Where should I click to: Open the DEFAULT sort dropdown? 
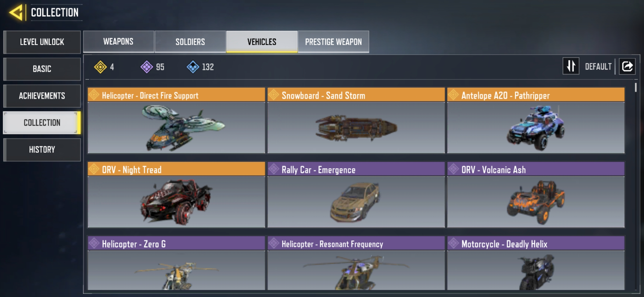(598, 67)
